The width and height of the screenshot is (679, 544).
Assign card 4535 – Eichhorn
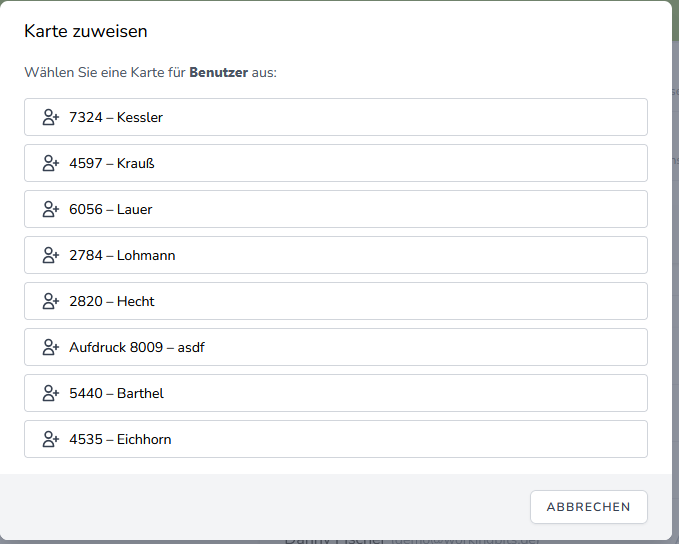(336, 439)
